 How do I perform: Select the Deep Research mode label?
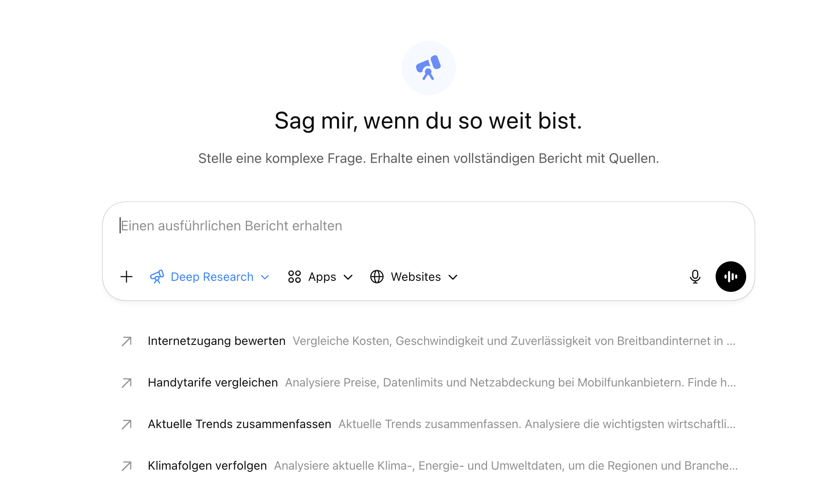point(212,277)
